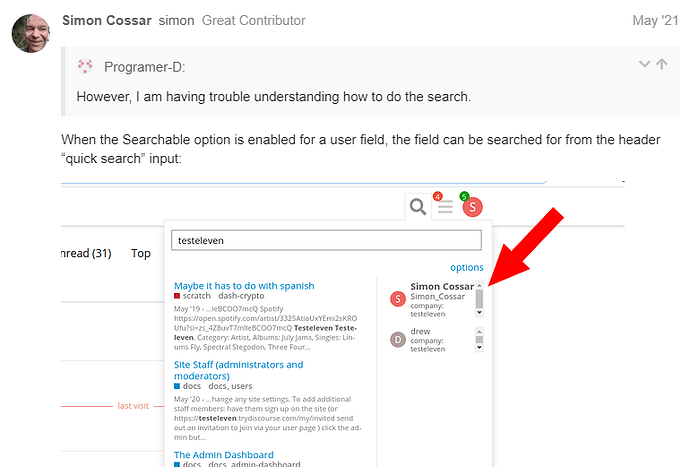Open Site Staff (administrators and moderators) result
The width and height of the screenshot is (690, 467).
click(x=239, y=370)
